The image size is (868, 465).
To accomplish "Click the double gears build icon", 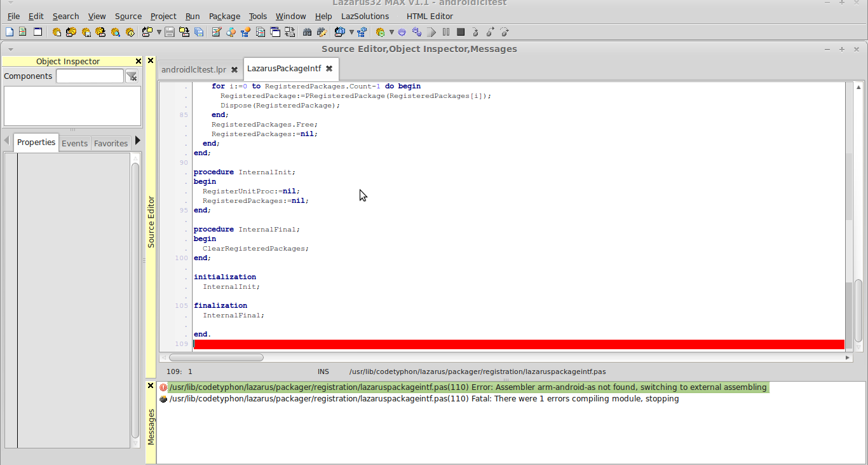I will click(416, 32).
